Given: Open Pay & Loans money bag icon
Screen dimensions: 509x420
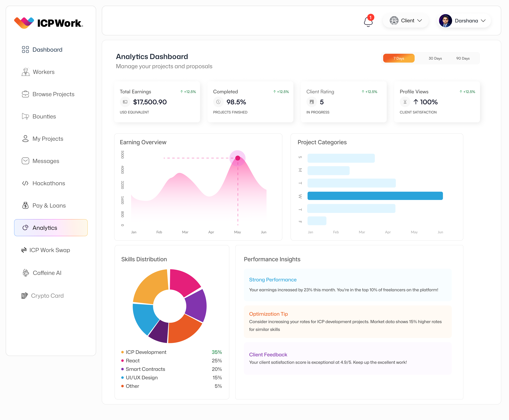Looking at the screenshot, I should click(25, 205).
